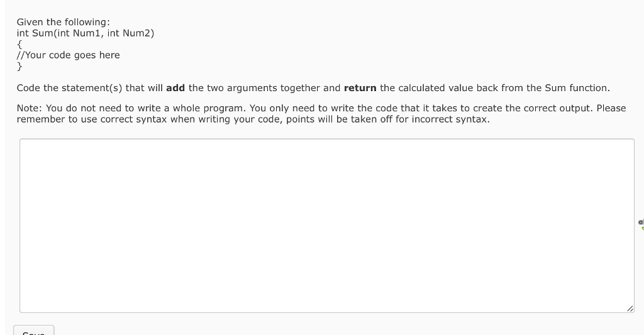This screenshot has height=335, width=644.
Task: Click the phrase "Sum function" in the instructions
Action: [576, 88]
